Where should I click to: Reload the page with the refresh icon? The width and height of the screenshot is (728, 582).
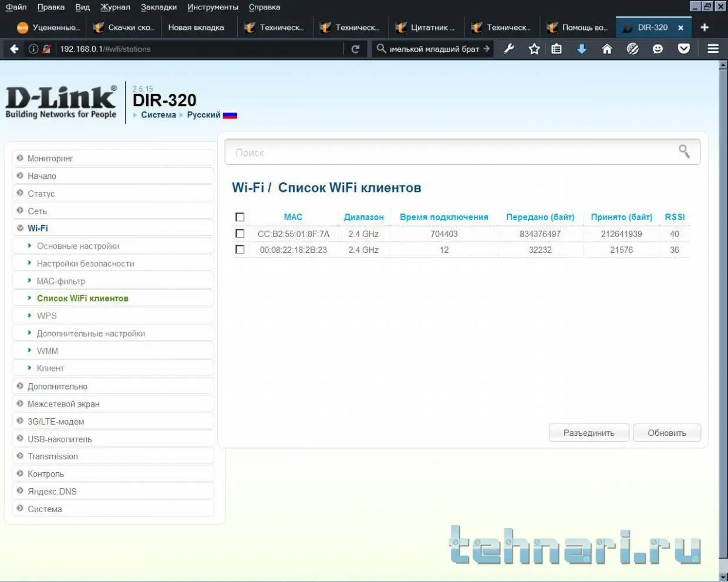(355, 49)
